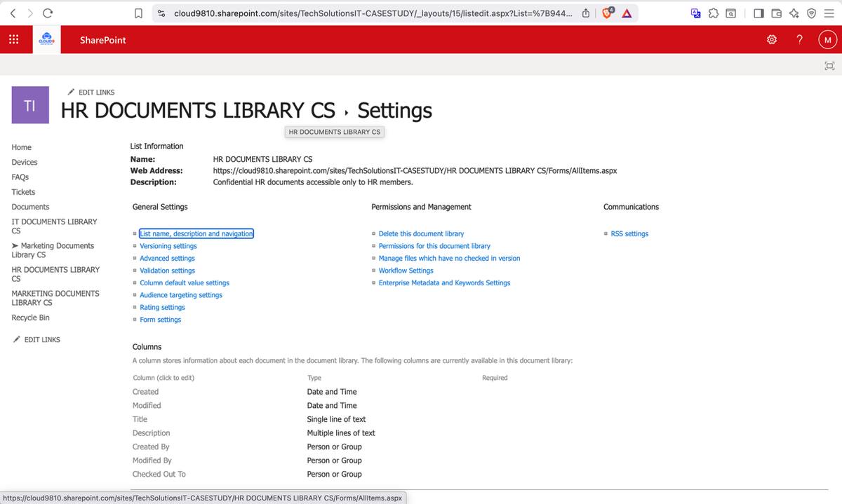This screenshot has height=504, width=842.
Task: Open the browser hamburger menu
Action: [829, 13]
